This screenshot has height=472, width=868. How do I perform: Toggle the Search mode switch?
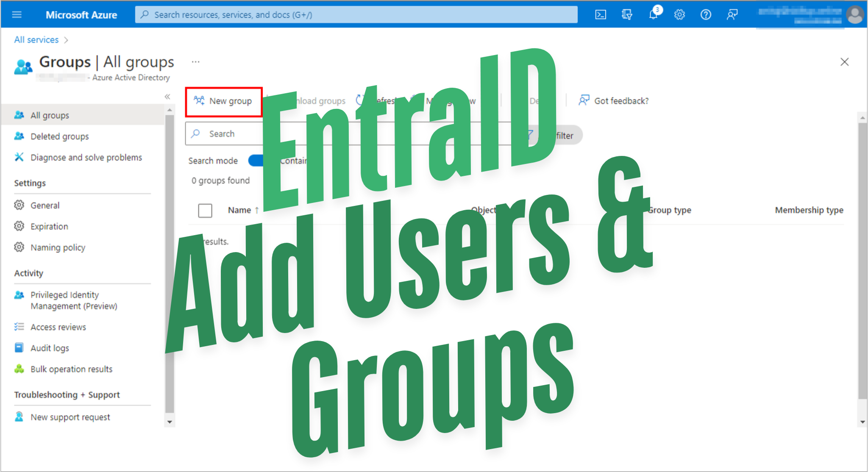click(256, 161)
